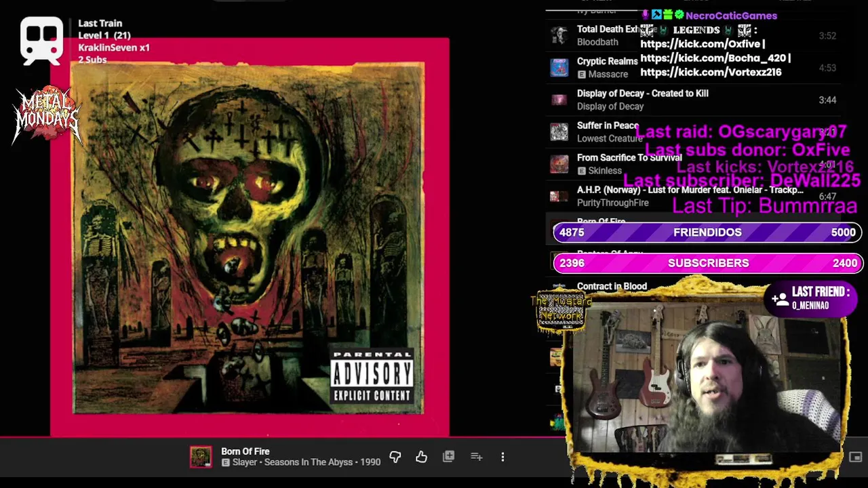Select the Cryptic Realms queue thumbnail

pyautogui.click(x=559, y=68)
